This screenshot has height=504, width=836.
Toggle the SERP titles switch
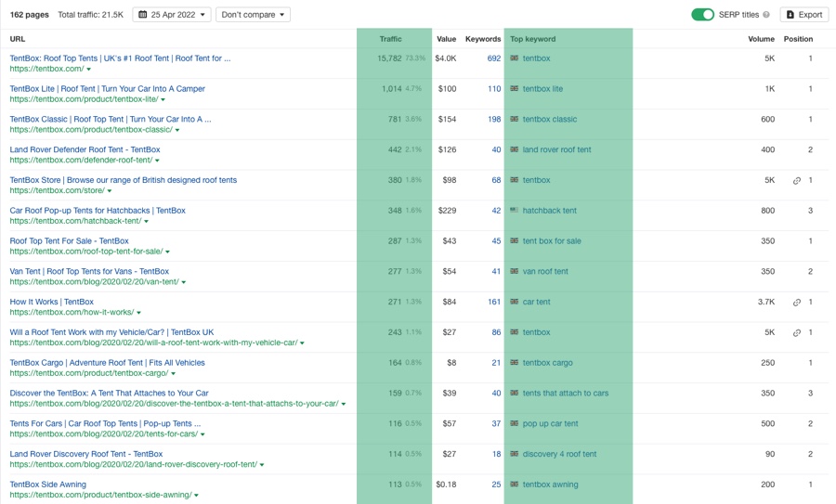(702, 14)
